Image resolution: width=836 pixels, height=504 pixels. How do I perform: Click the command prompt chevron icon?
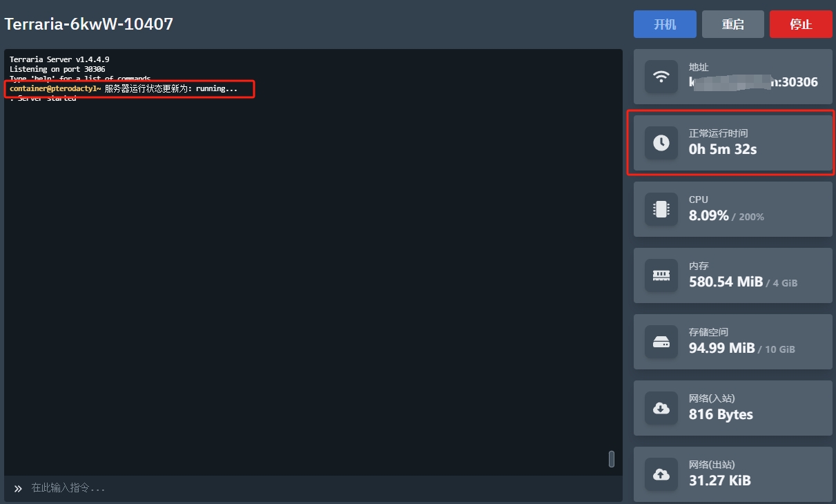point(18,488)
